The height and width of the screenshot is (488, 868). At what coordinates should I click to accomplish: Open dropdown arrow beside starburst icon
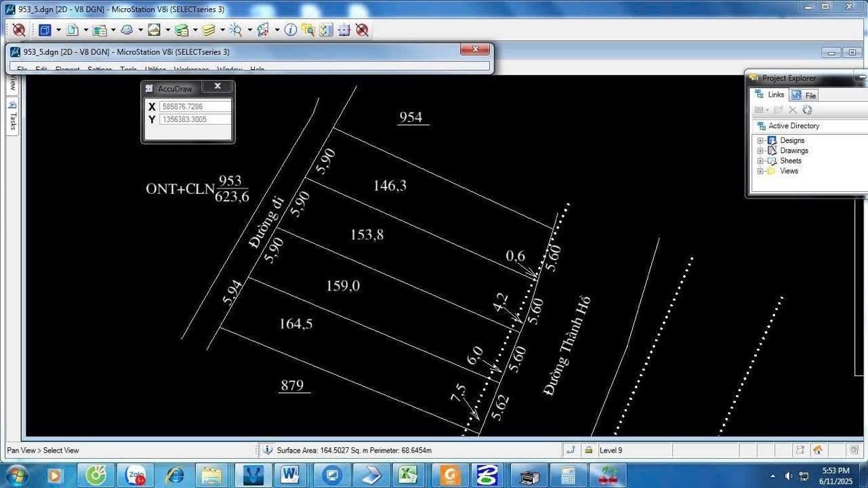coord(249,30)
